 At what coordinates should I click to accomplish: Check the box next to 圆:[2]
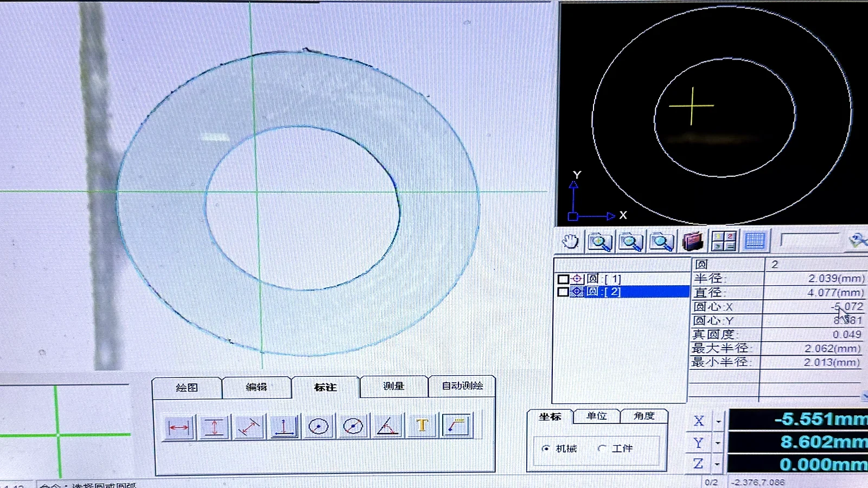[563, 292]
